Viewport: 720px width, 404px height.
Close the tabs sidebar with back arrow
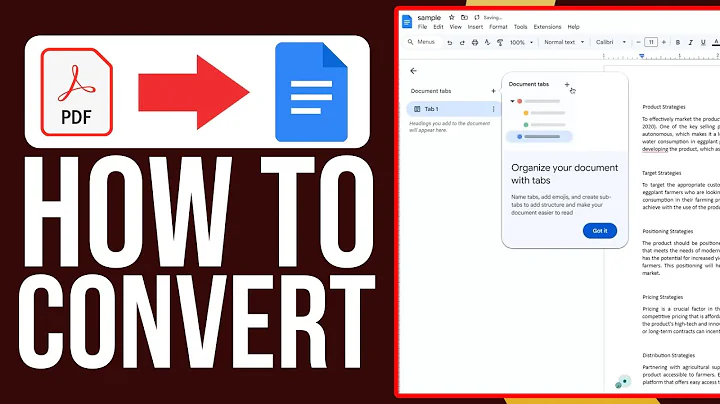[x=413, y=71]
